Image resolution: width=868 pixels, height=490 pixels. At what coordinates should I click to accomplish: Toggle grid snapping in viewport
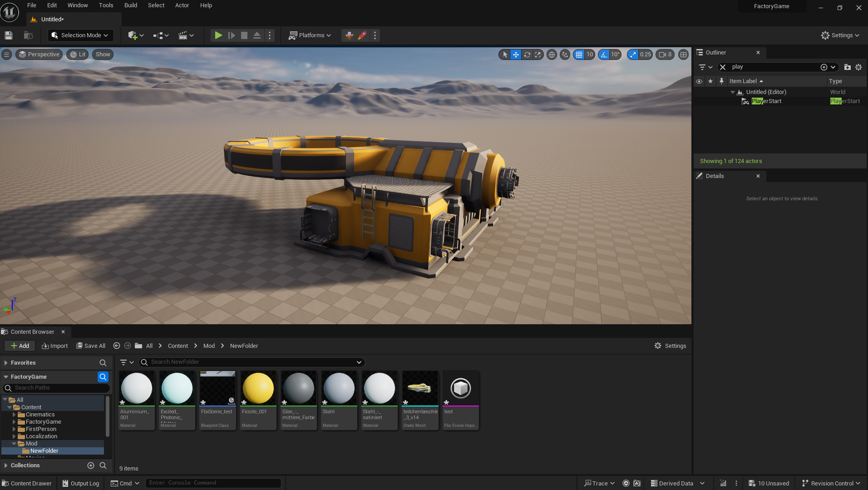(579, 54)
